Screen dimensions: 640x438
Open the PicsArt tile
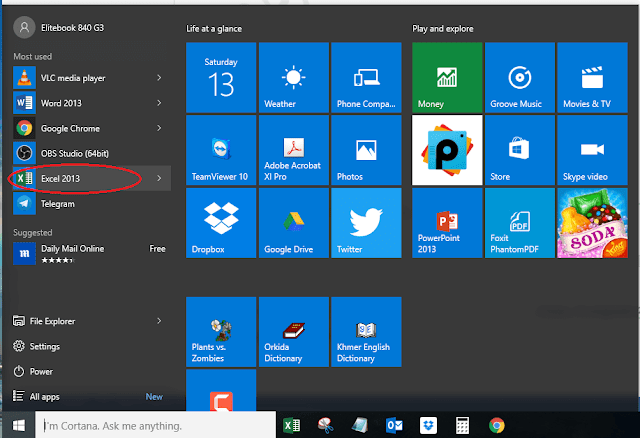pyautogui.click(x=447, y=150)
